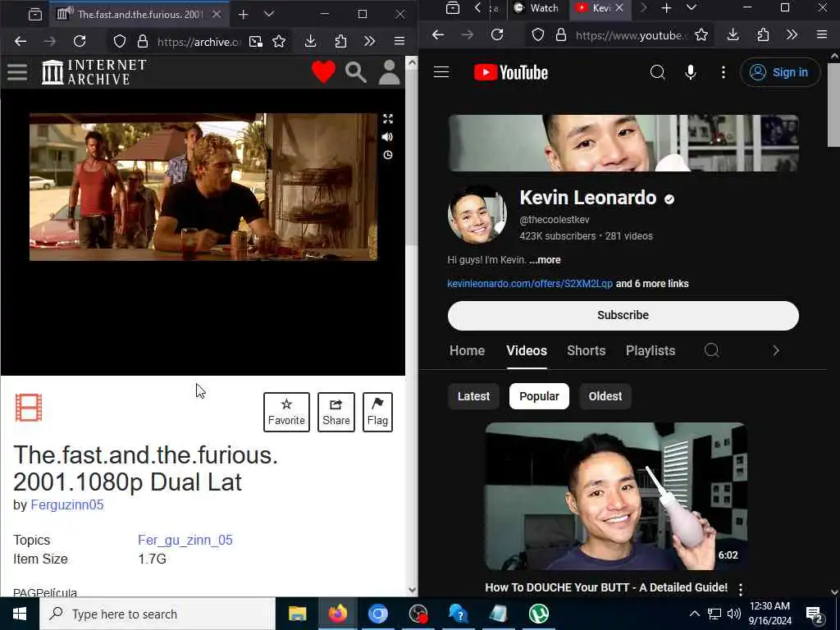Open YouTube search icon
The image size is (840, 630).
coord(658,72)
